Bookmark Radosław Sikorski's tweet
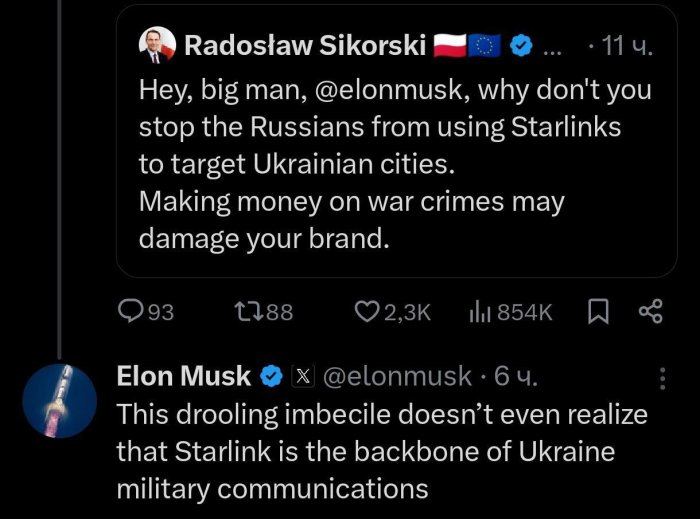The width and height of the screenshot is (700, 519). tap(598, 313)
